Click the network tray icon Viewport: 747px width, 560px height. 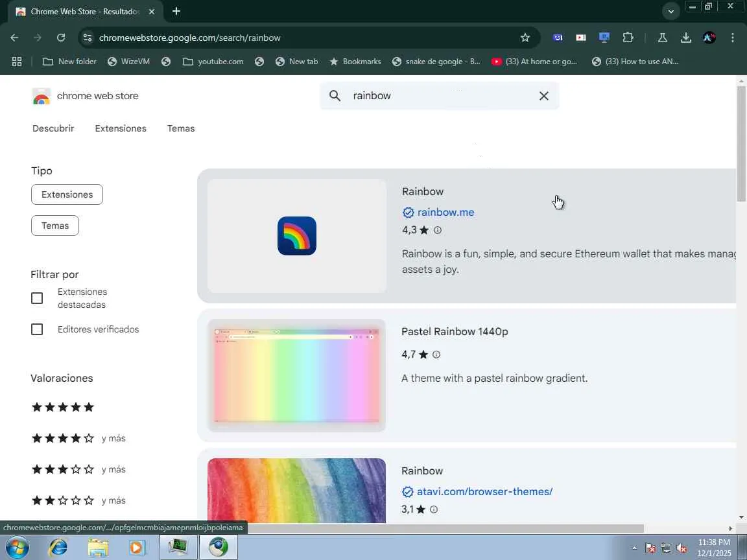(666, 548)
